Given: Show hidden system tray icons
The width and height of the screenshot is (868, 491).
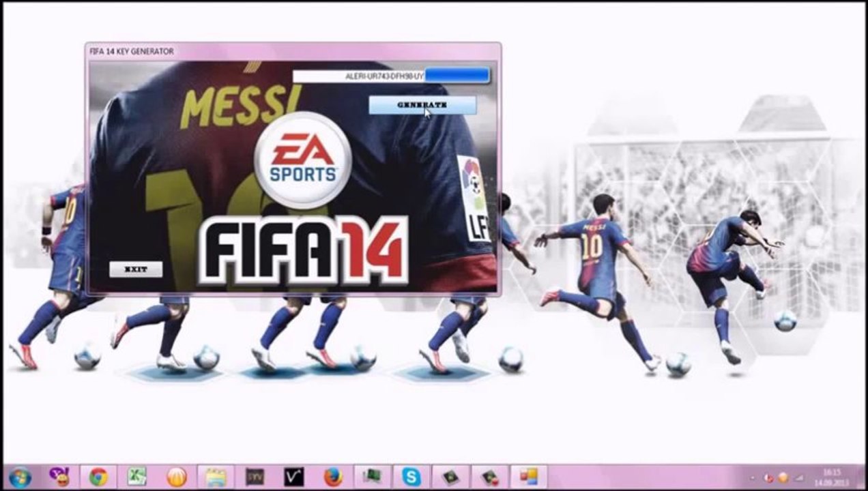Looking at the screenshot, I should 753,478.
